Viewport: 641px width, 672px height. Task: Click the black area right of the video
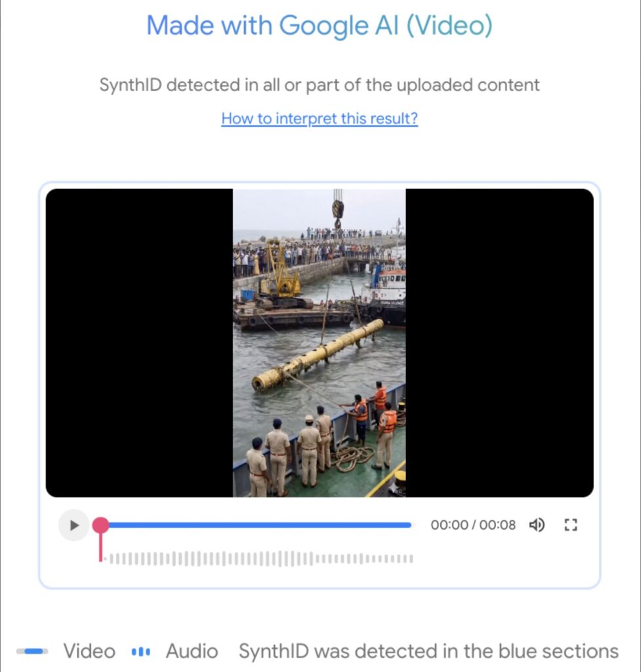[x=499, y=343]
